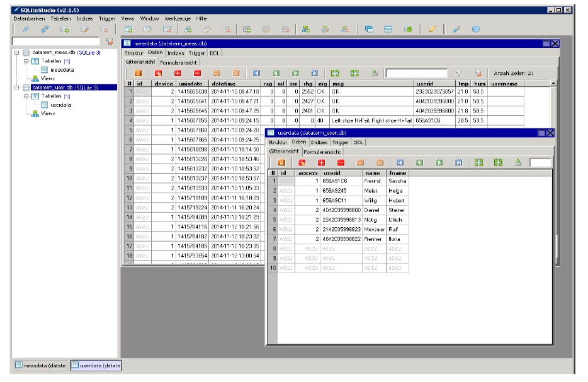588x382 pixels.
Task: Click the edit table toolbar icon
Action: pos(148,29)
